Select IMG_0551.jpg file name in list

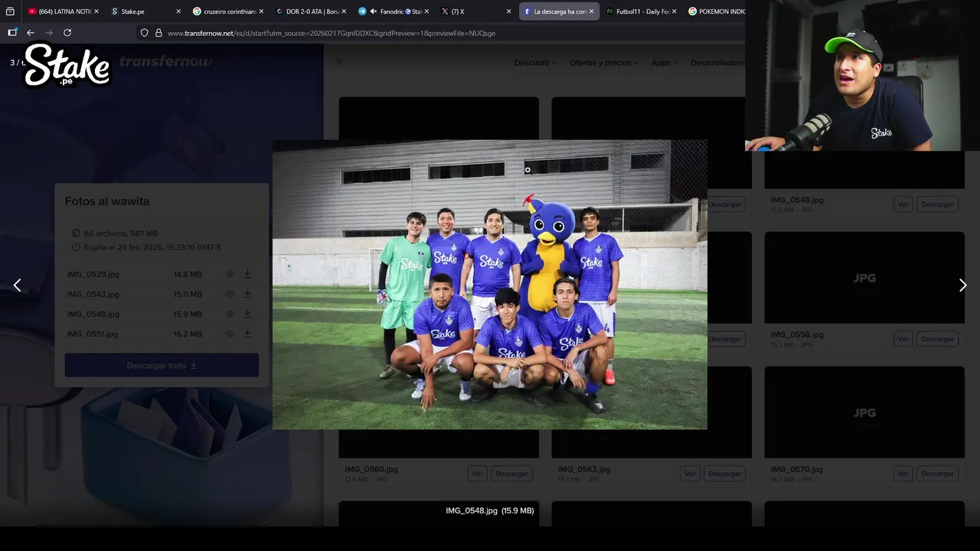point(92,334)
